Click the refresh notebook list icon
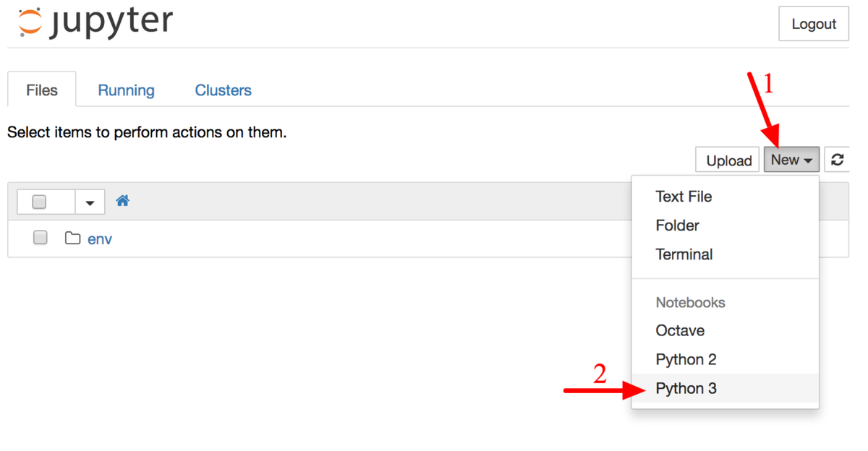Image resolution: width=868 pixels, height=451 pixels. (838, 160)
